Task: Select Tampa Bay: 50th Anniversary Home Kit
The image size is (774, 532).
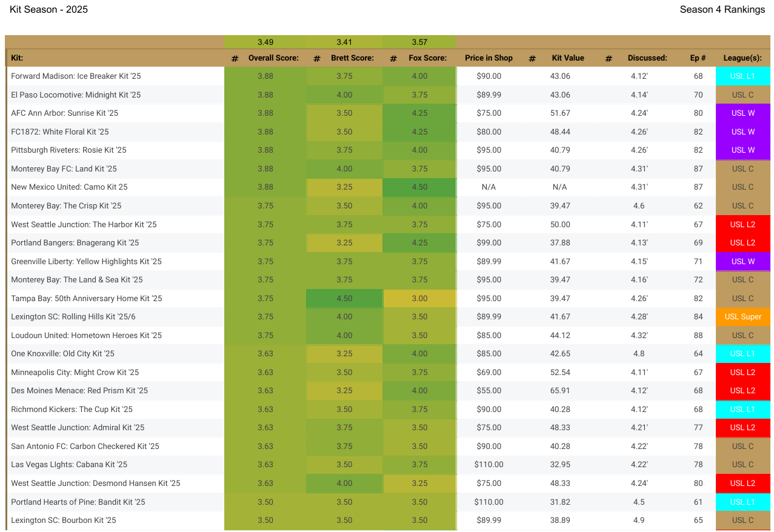Action: click(87, 299)
